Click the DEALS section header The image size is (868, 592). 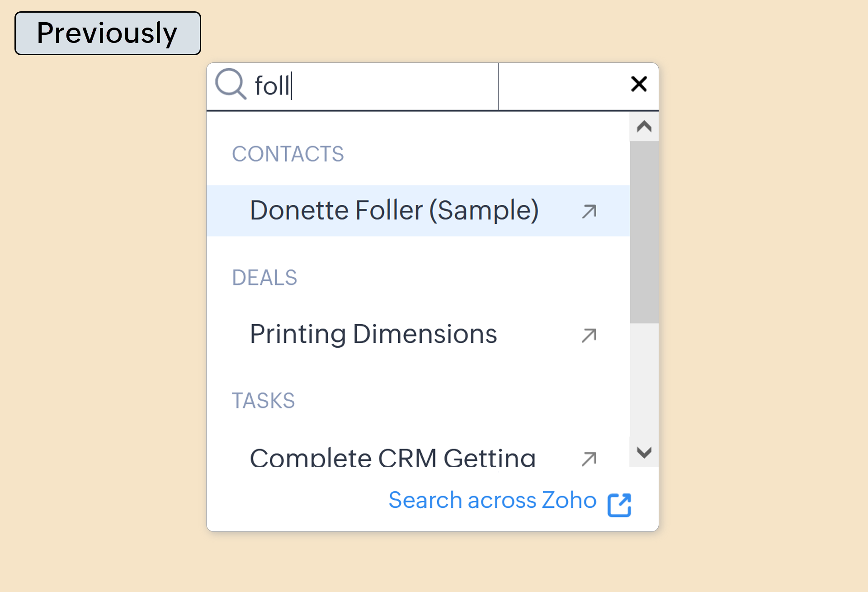click(264, 278)
